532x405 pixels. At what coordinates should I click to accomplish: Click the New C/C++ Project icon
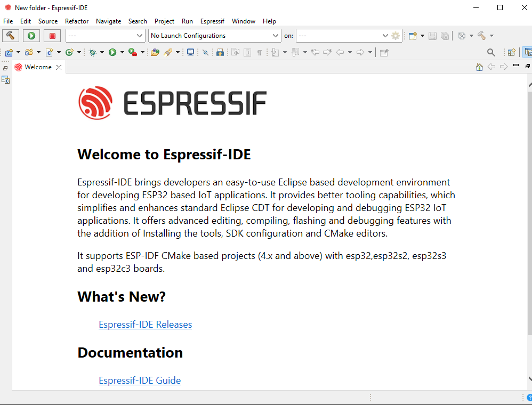(9, 52)
